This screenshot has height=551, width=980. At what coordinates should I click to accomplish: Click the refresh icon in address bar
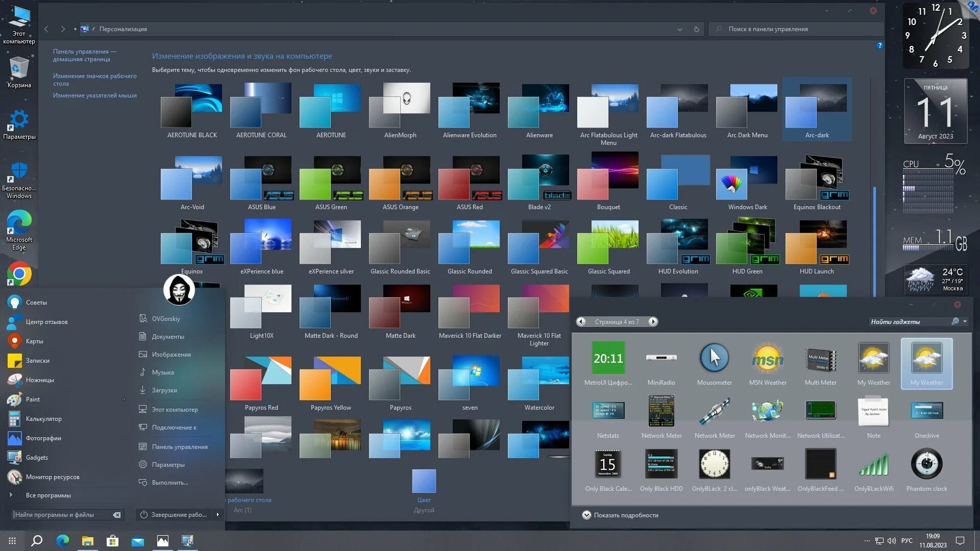coord(696,29)
